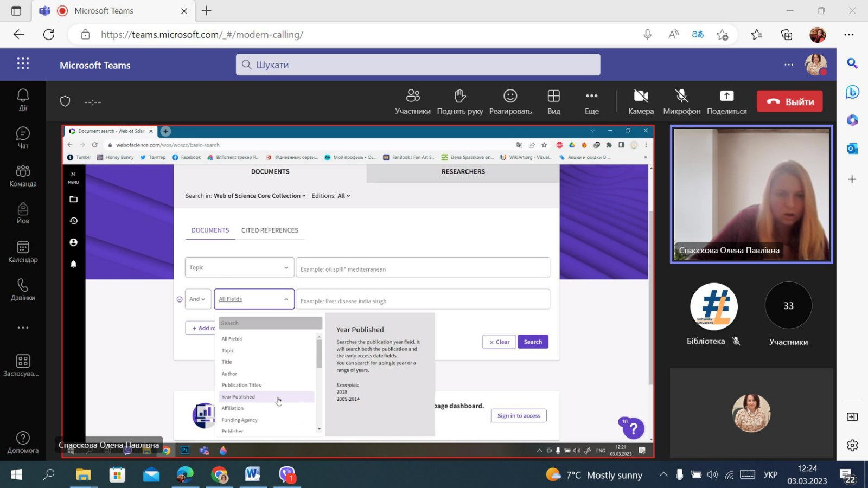The width and height of the screenshot is (868, 488).
Task: Open the More meeting options menu
Action: point(591,101)
